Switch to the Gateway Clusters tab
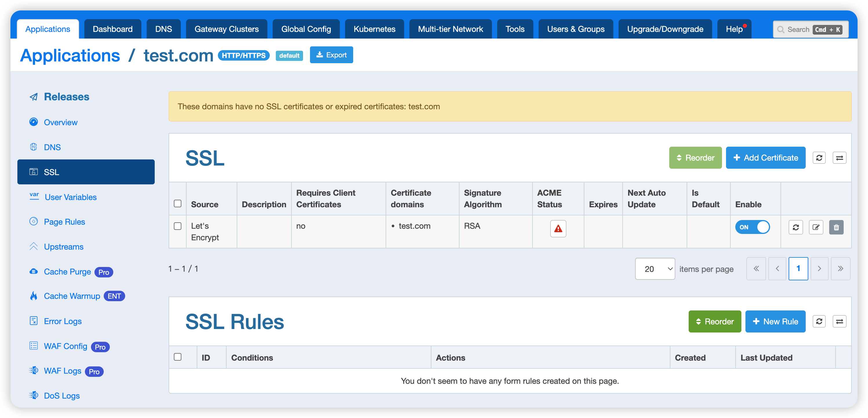 (227, 29)
